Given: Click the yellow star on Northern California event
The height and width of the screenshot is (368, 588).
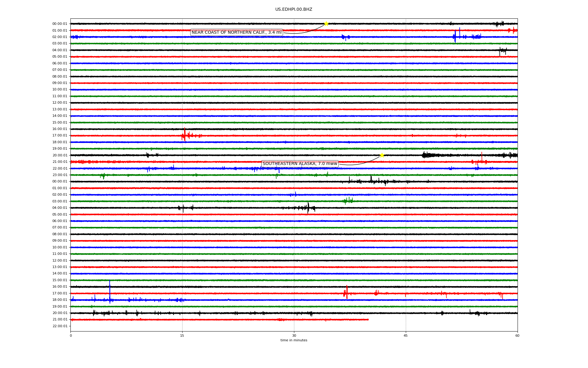Looking at the screenshot, I should pos(326,24).
